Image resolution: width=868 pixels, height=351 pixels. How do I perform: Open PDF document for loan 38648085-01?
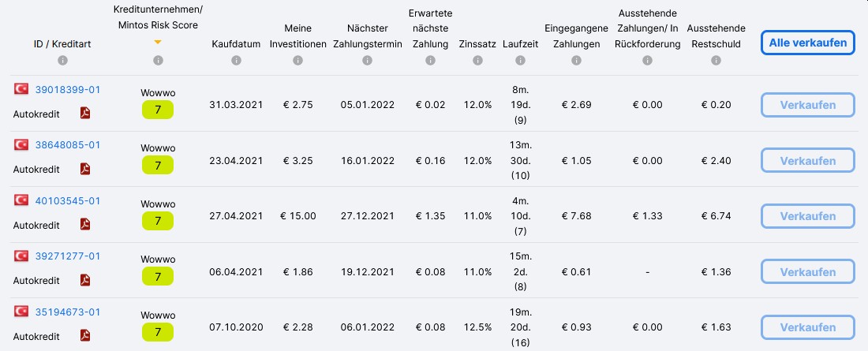(84, 168)
